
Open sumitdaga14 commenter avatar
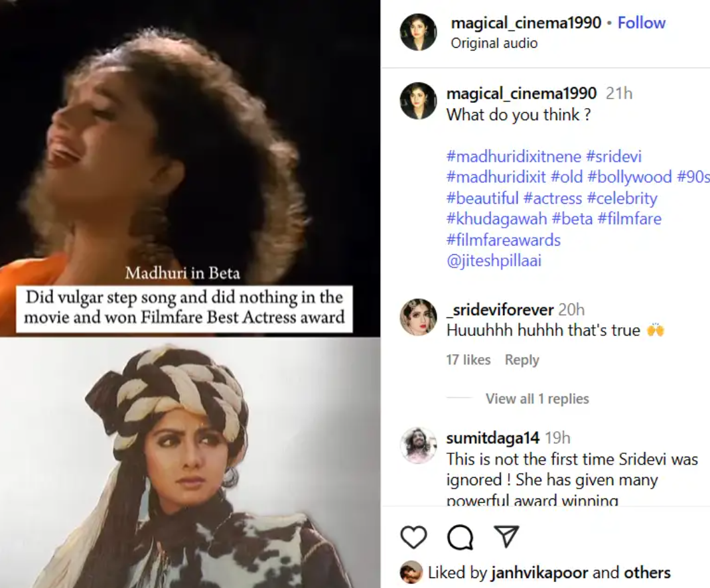419,445
